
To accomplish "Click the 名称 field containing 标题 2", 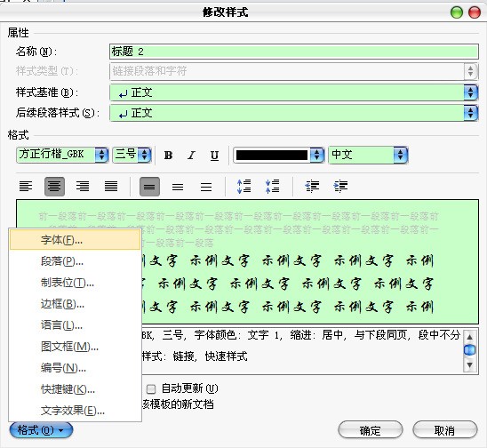I will coord(293,52).
